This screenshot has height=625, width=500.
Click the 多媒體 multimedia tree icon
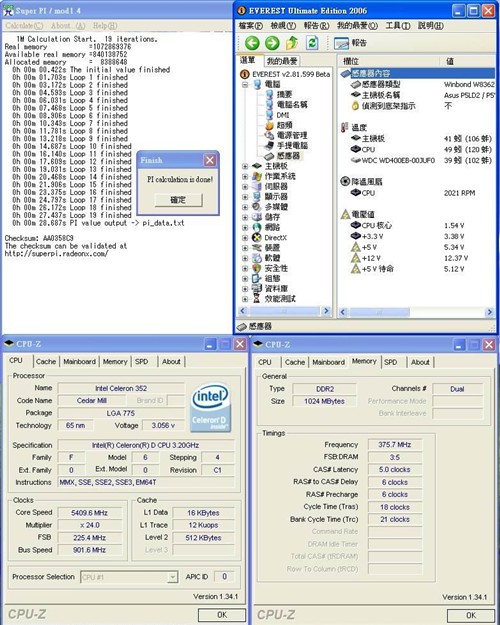257,207
